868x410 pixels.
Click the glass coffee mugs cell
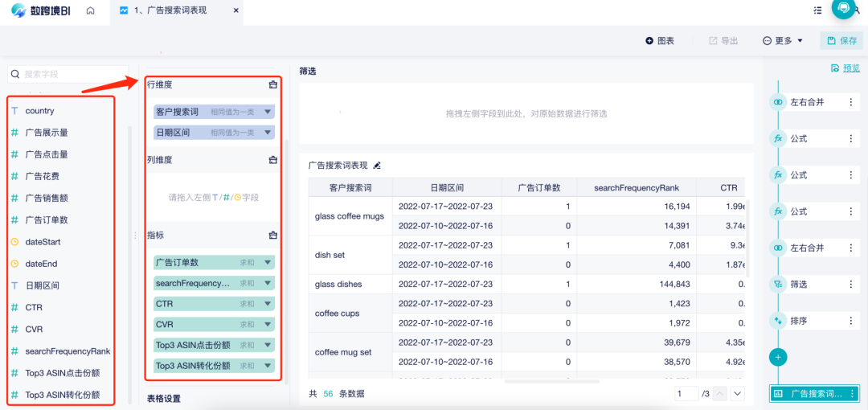(350, 216)
